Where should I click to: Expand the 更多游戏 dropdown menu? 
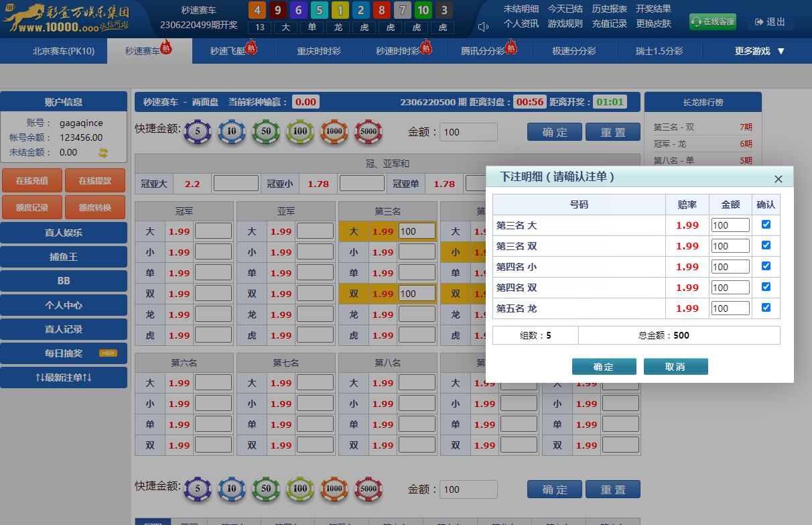[759, 51]
